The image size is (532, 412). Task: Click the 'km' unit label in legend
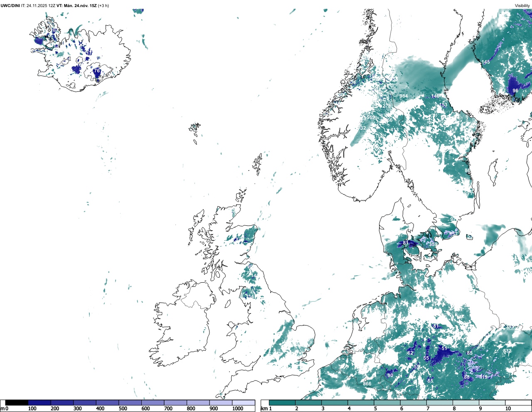click(264, 409)
